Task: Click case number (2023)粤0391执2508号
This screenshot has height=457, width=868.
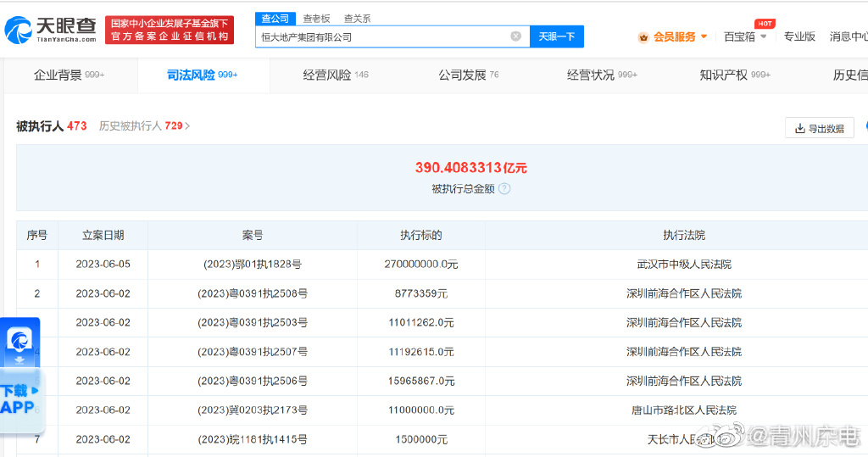Action: 253,293
